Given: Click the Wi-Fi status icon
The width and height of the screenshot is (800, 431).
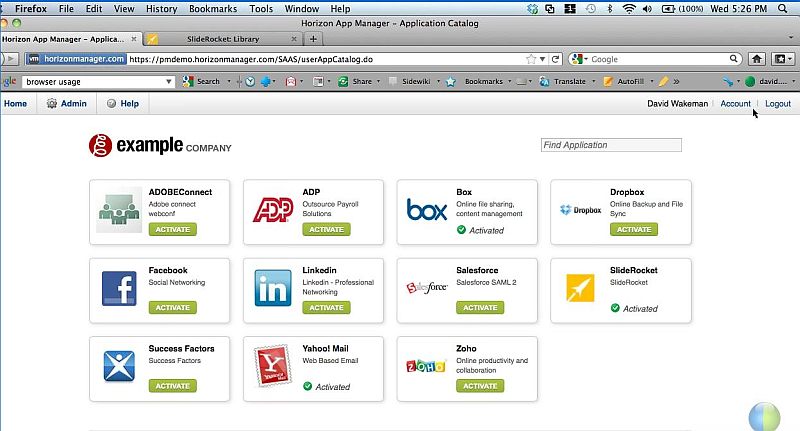Looking at the screenshot, I should [629, 9].
